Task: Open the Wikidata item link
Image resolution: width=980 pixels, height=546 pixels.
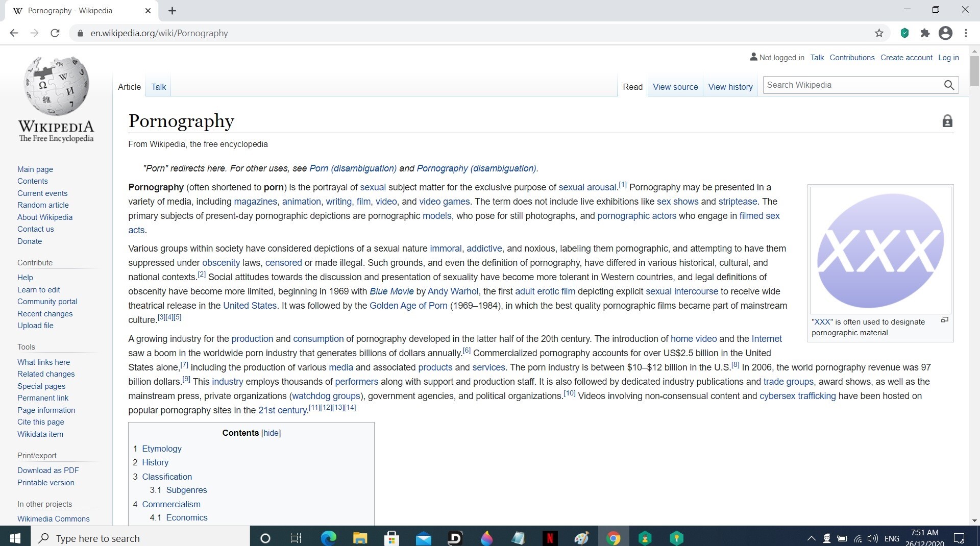Action: coord(40,434)
